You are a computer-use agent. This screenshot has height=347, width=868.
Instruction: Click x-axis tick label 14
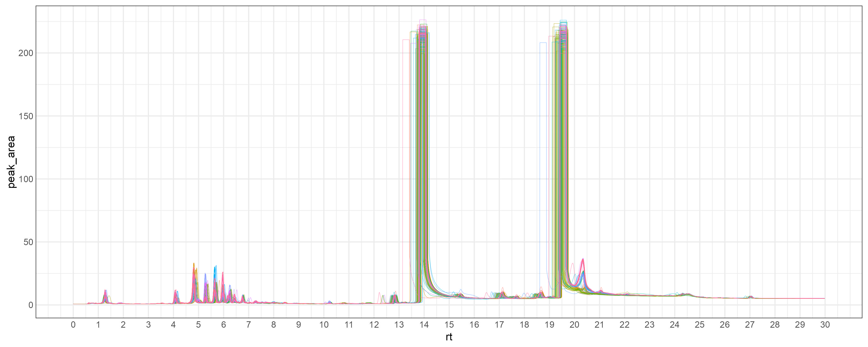(424, 325)
